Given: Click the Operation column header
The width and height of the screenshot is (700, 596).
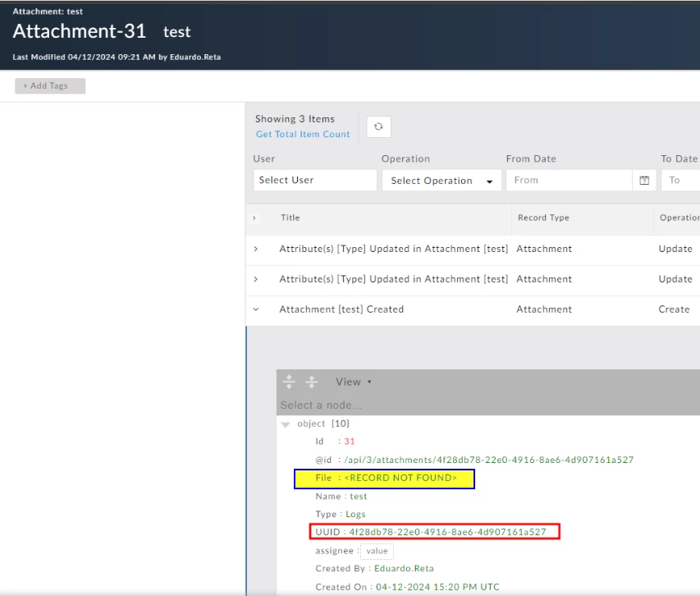Looking at the screenshot, I should click(x=679, y=218).
